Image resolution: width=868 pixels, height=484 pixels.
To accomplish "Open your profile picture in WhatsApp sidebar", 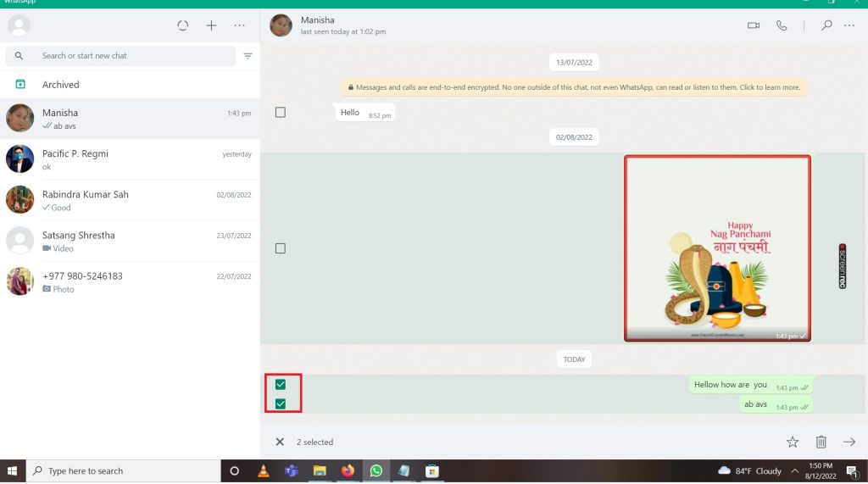I will [x=19, y=25].
